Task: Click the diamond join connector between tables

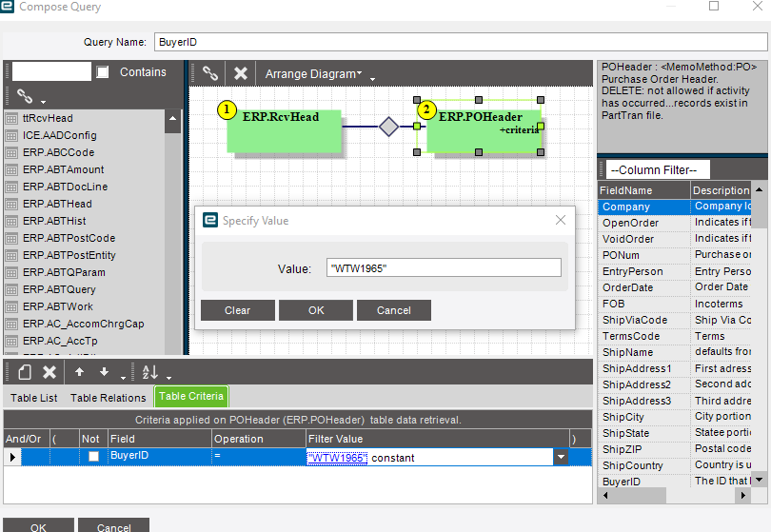Action: click(388, 127)
